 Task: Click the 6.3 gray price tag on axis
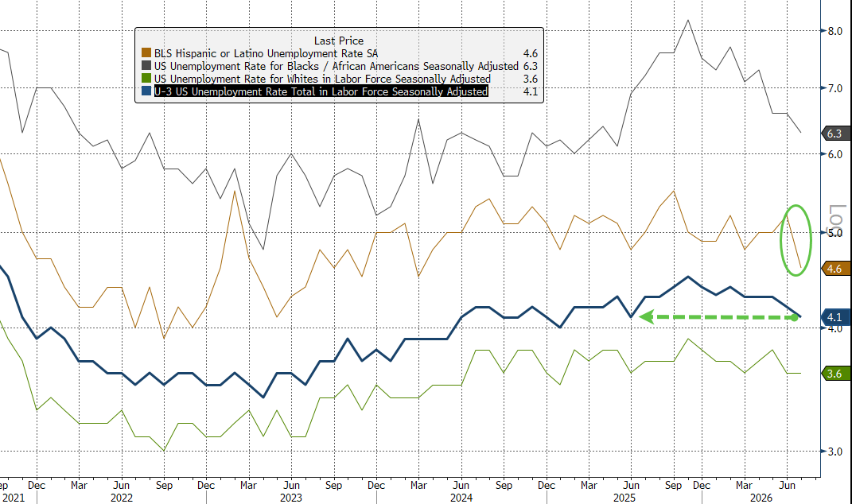[x=833, y=134]
